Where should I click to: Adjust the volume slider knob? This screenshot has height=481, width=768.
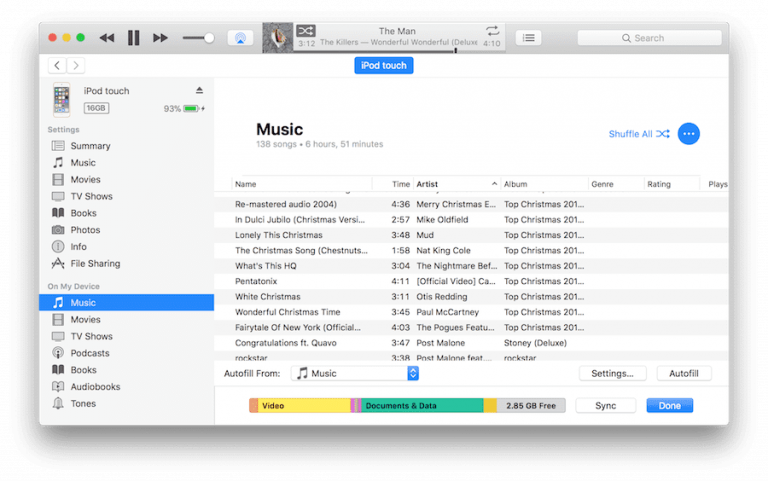[209, 38]
